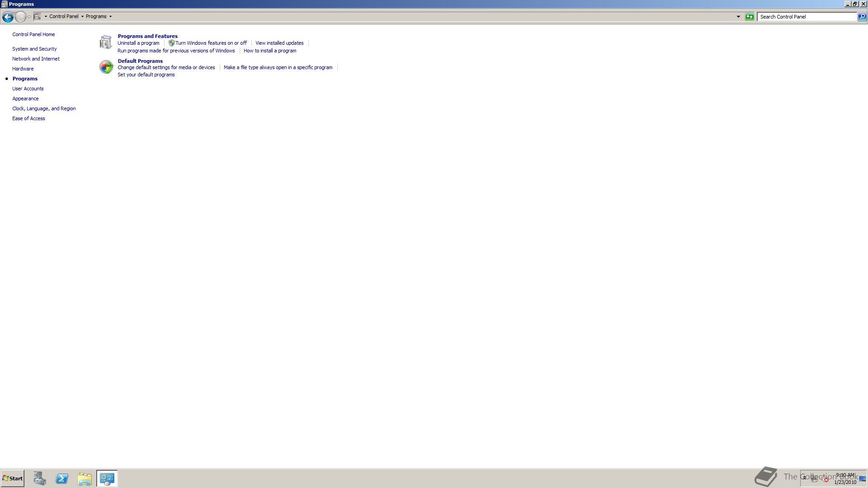
Task: Open Windows Explorer from the taskbar
Action: (85, 478)
